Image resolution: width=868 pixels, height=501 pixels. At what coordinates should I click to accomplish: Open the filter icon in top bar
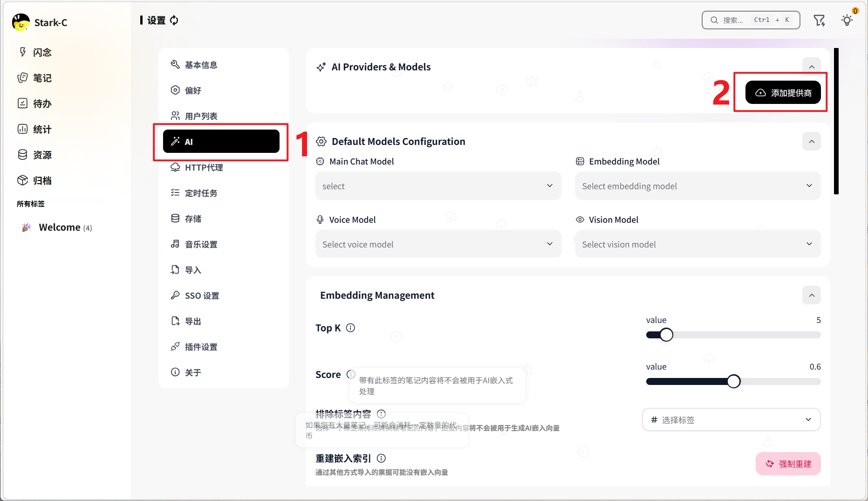click(819, 20)
